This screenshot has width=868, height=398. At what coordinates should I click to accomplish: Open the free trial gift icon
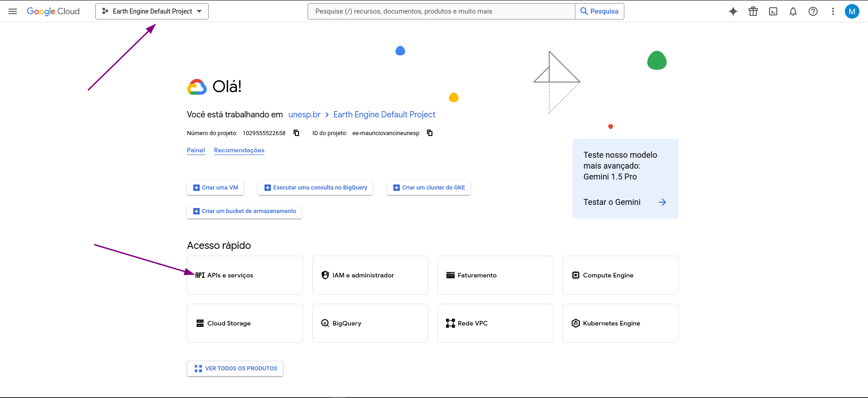(753, 11)
